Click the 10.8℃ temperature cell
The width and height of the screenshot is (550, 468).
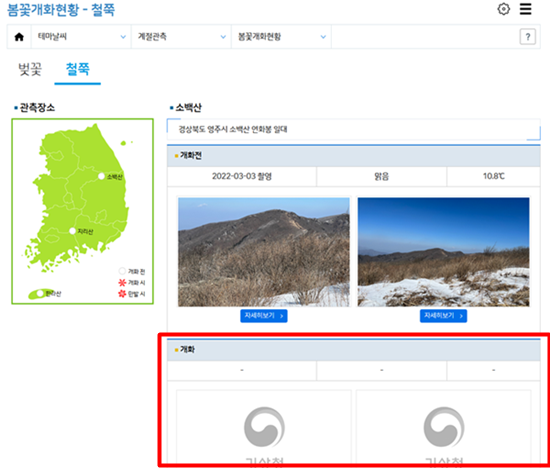[494, 176]
